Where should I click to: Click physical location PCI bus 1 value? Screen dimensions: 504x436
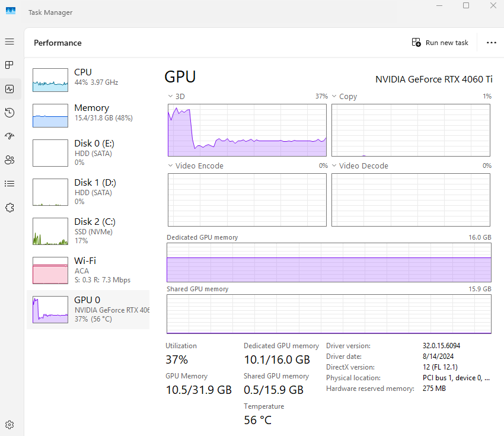click(x=456, y=378)
